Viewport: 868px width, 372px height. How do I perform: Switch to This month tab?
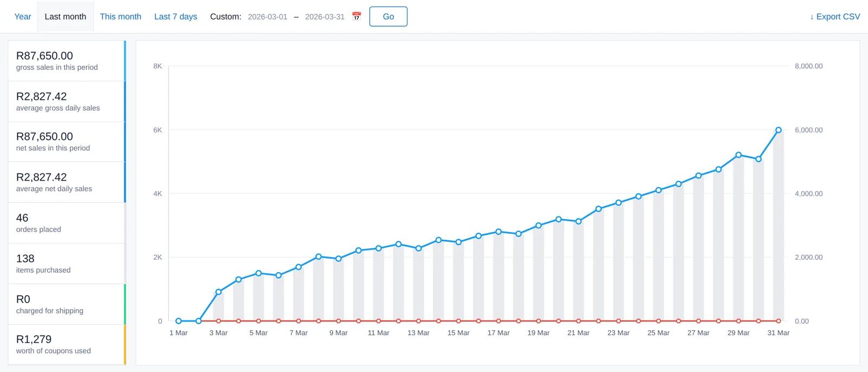tap(120, 16)
